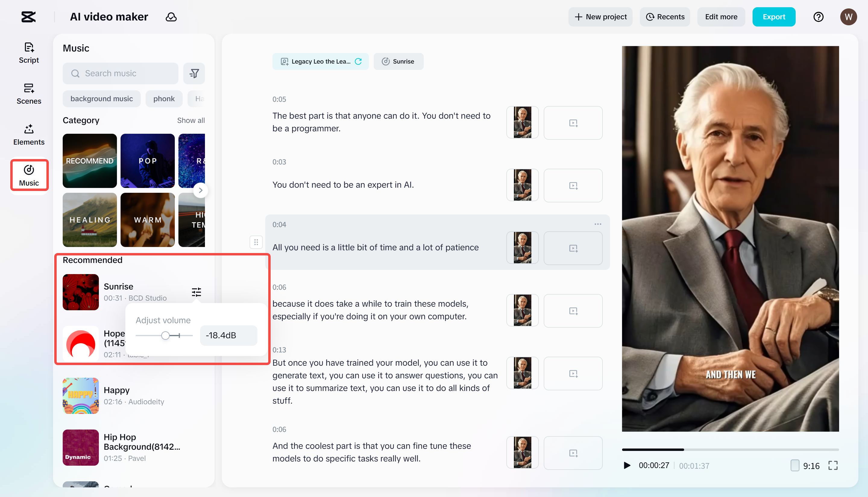Select the phonk tag

[x=164, y=99]
